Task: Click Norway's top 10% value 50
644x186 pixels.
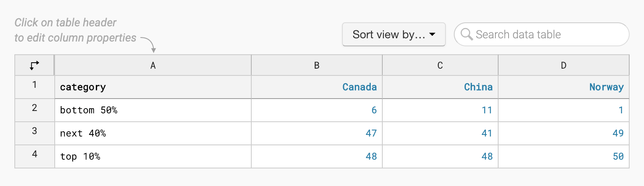Action: (618, 156)
